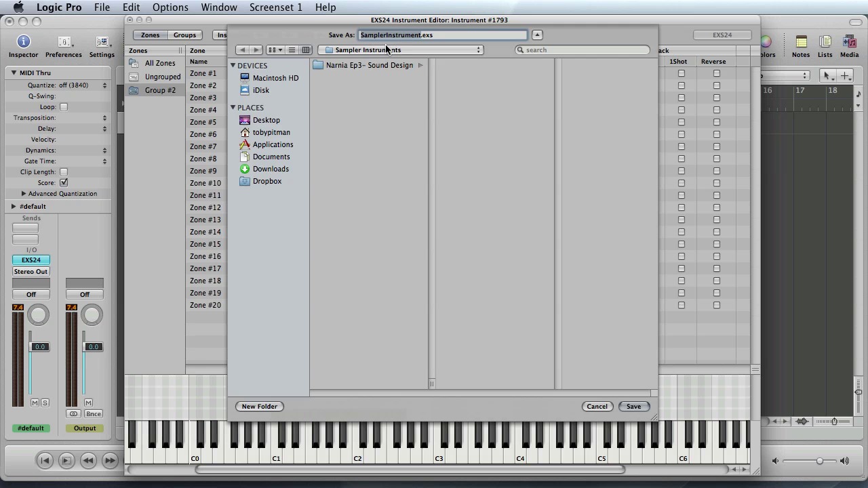Image resolution: width=868 pixels, height=488 pixels.
Task: Cancel the save dialog
Action: click(597, 406)
